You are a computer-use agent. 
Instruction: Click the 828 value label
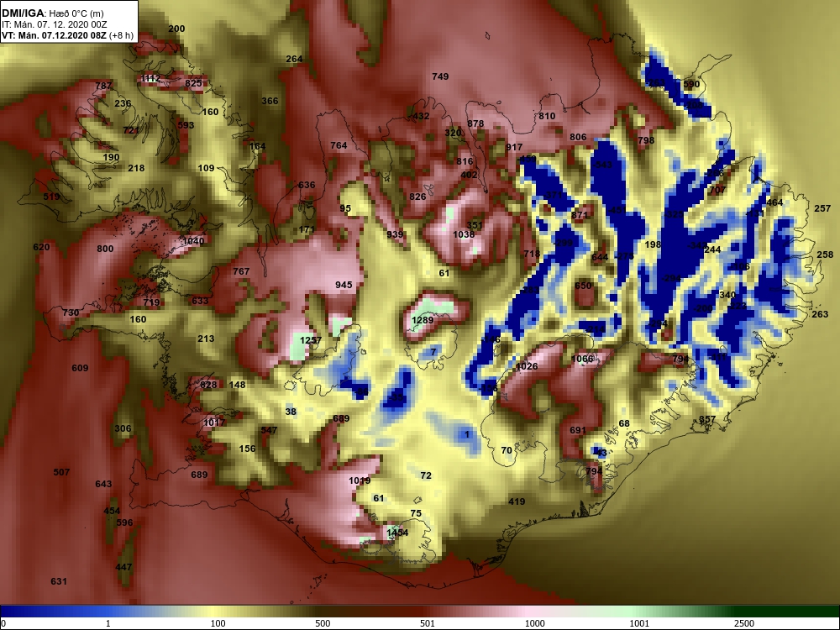pyautogui.click(x=208, y=385)
